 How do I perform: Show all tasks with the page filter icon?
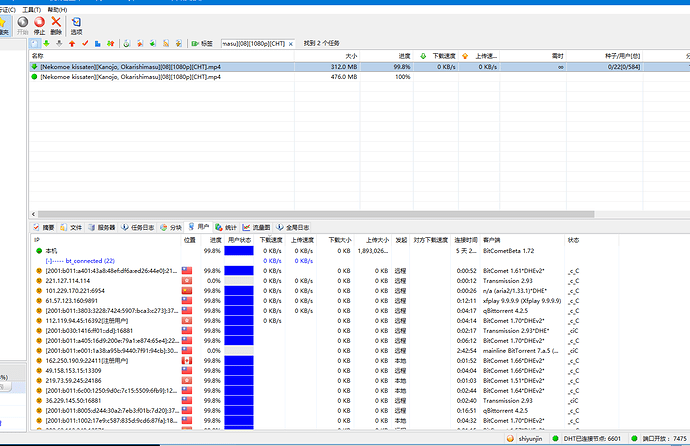click(35, 43)
